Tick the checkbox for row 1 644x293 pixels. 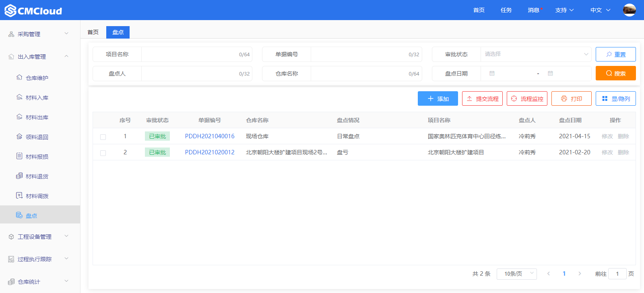coord(103,137)
